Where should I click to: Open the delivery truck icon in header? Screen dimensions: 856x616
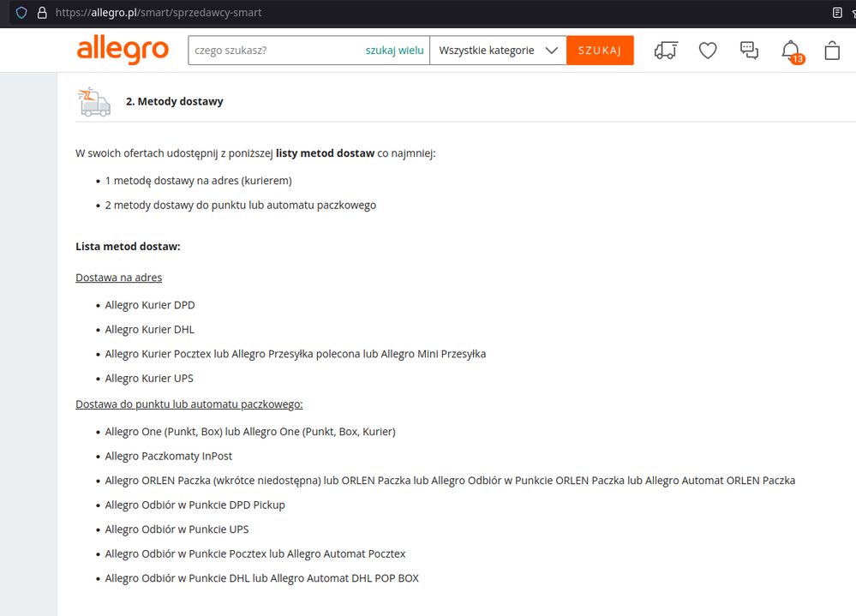(666, 51)
